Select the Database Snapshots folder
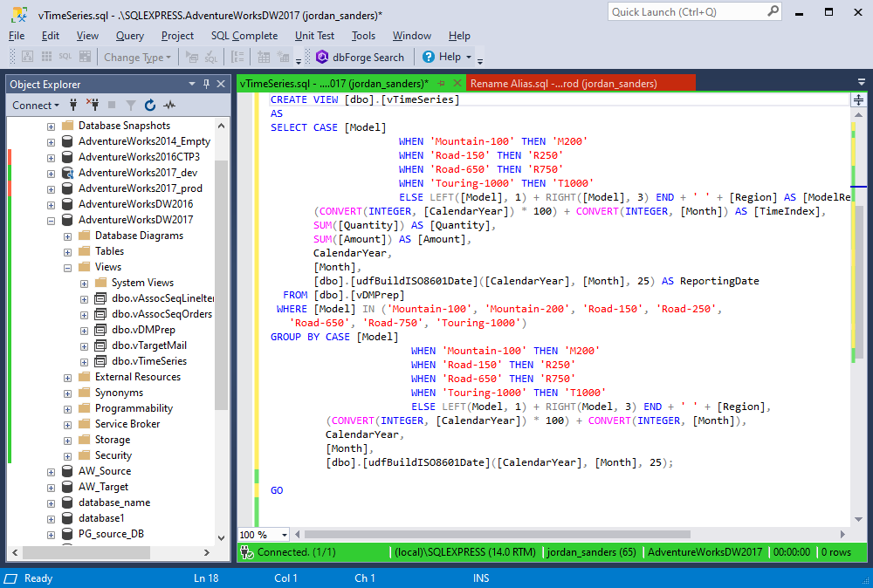Viewport: 873px width, 588px height. point(124,126)
